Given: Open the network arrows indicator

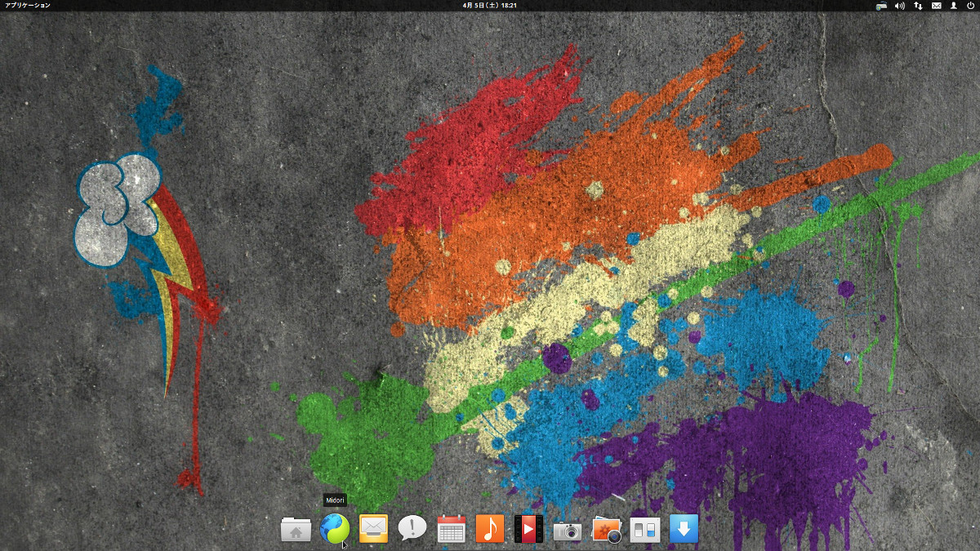Looking at the screenshot, I should [x=918, y=5].
